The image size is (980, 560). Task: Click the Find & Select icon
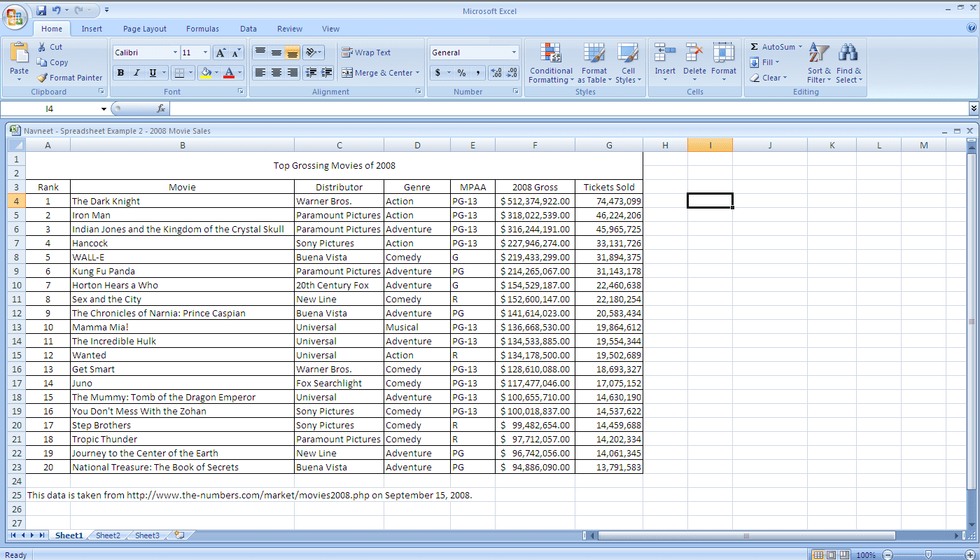coord(848,63)
